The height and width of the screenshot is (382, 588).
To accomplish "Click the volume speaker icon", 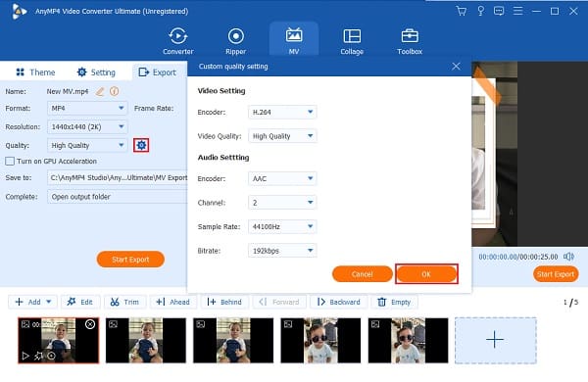I will click(568, 257).
